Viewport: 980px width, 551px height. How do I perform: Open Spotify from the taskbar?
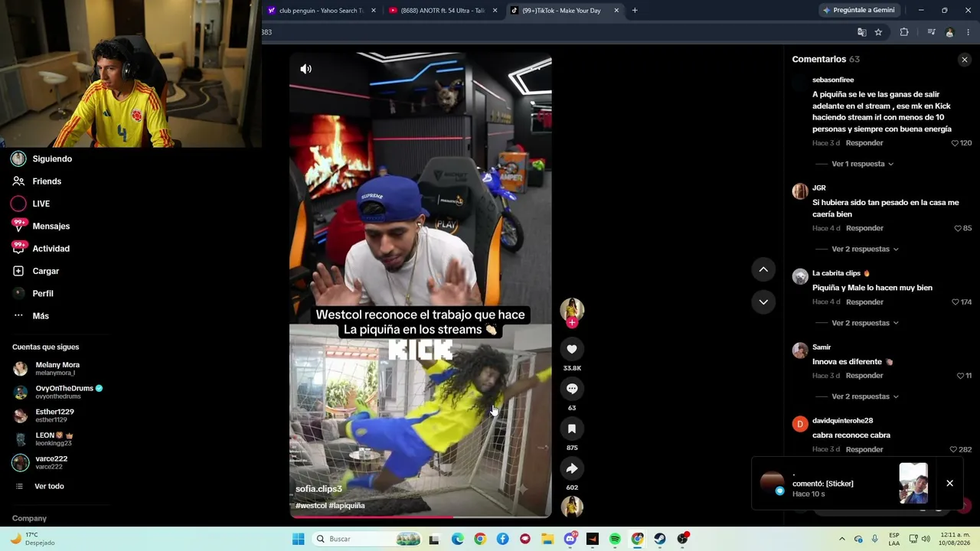coord(615,539)
